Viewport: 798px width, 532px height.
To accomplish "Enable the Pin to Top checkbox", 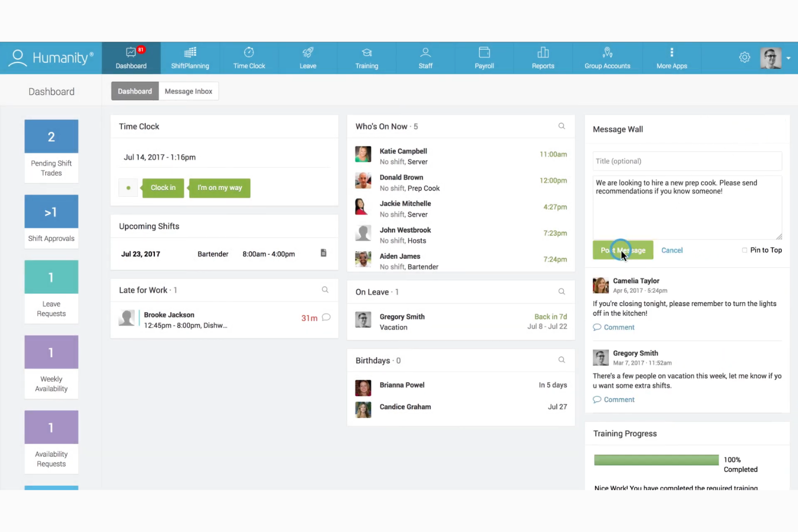I will [745, 250].
